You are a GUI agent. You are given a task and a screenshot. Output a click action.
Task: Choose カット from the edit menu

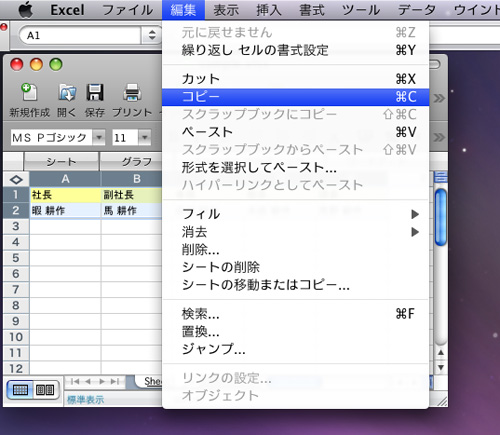pyautogui.click(x=295, y=79)
